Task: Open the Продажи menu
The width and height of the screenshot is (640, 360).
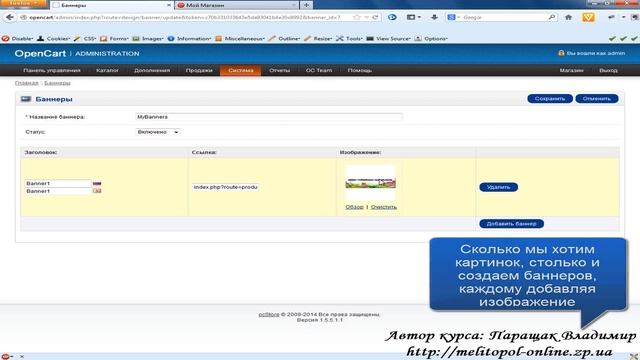Action: (x=199, y=70)
